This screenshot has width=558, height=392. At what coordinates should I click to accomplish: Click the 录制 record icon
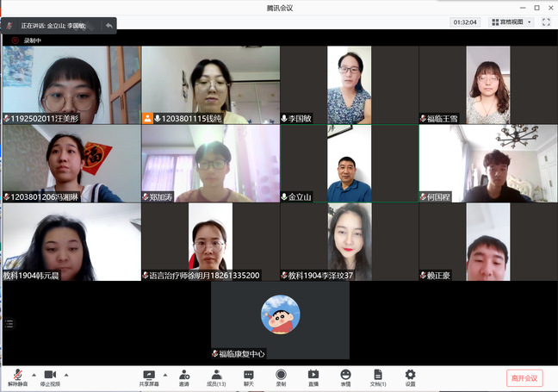[281, 376]
